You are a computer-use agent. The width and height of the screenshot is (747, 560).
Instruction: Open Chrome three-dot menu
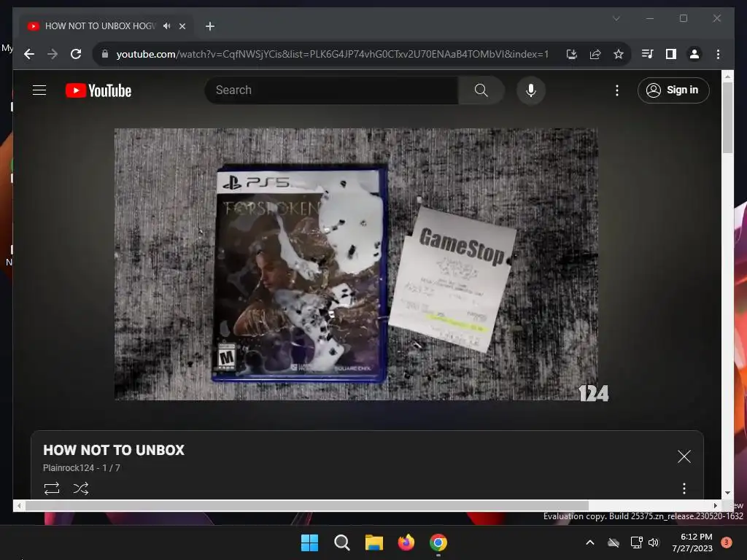point(718,54)
